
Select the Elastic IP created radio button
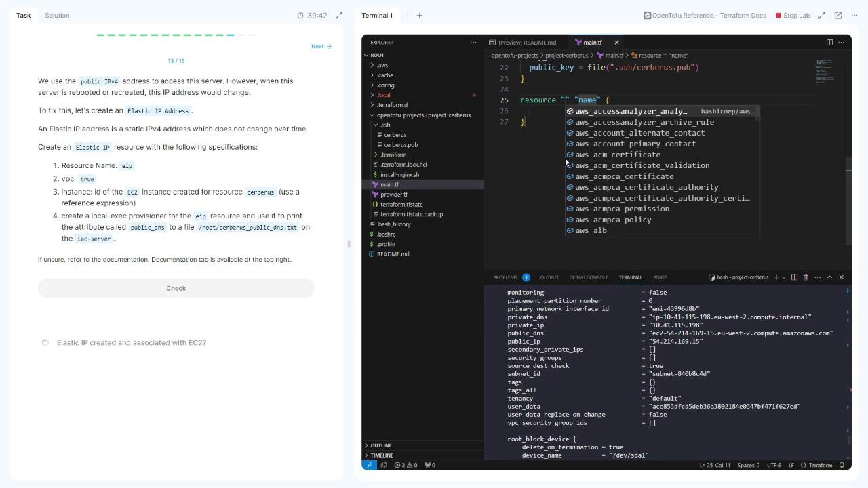(x=45, y=343)
